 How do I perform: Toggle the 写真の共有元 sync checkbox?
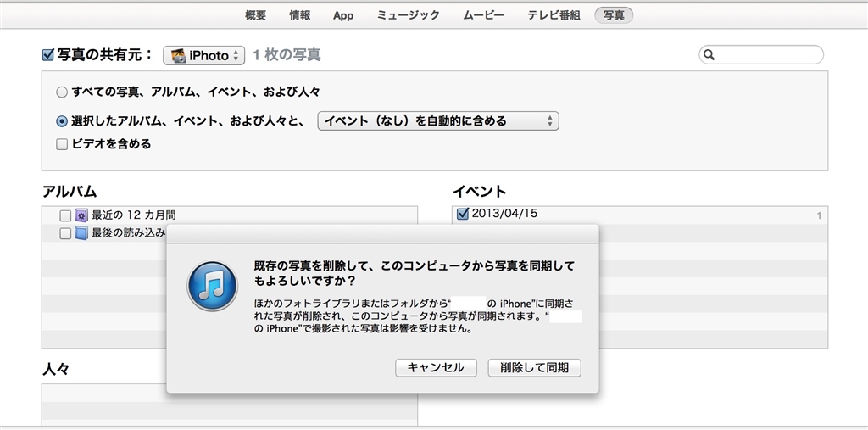coord(48,55)
